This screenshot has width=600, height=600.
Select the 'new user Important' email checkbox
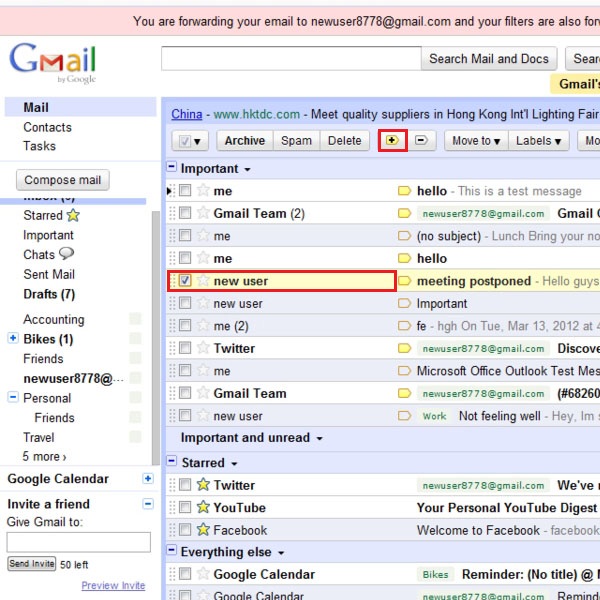185,303
